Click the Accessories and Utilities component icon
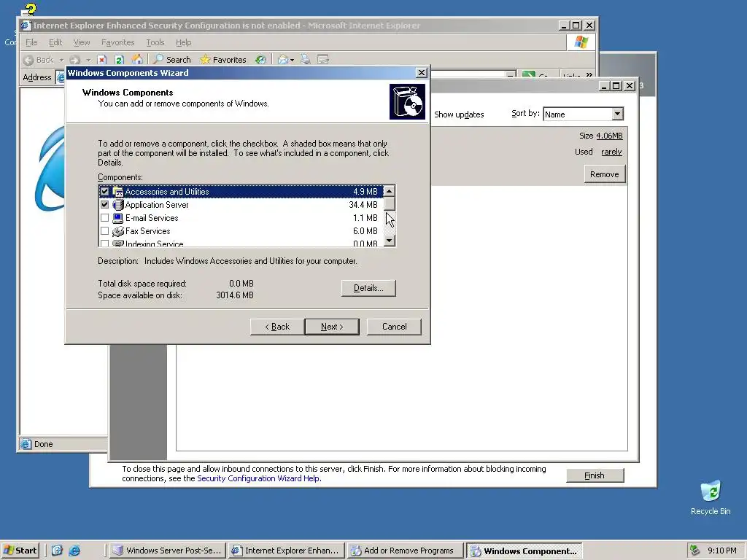This screenshot has width=747, height=560. (x=117, y=192)
